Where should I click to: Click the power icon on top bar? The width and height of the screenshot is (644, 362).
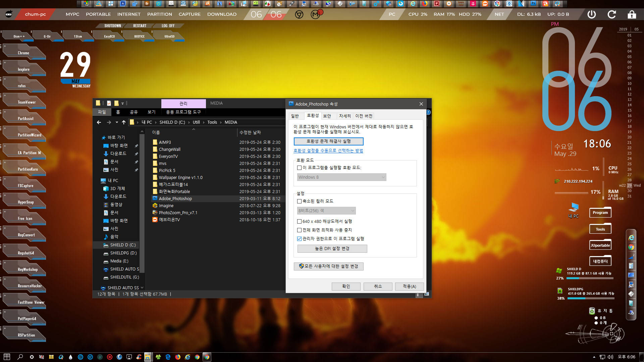pyautogui.click(x=592, y=14)
